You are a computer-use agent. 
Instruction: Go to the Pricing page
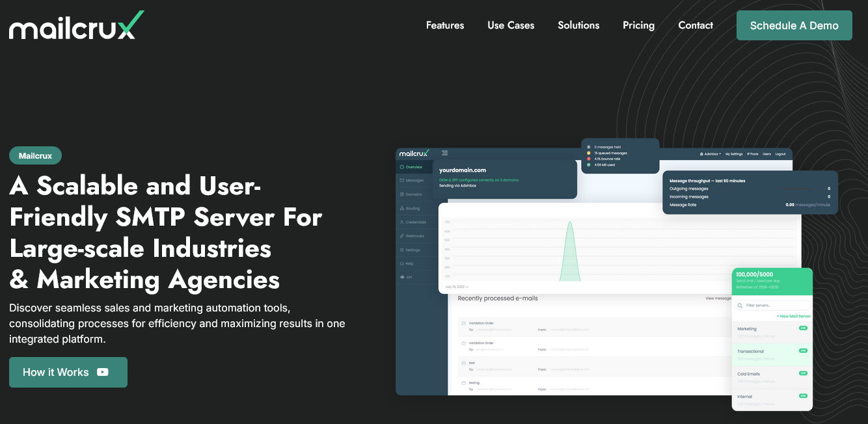click(x=638, y=25)
